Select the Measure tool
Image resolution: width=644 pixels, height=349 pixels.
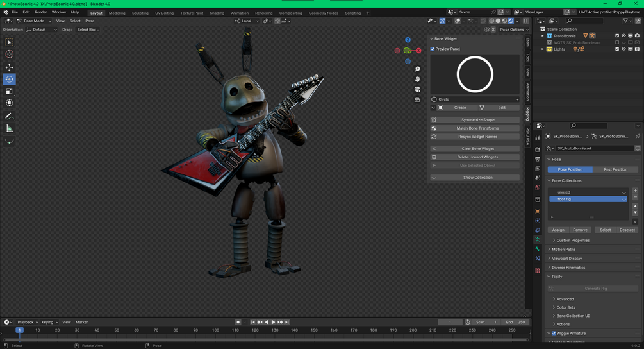pos(9,129)
